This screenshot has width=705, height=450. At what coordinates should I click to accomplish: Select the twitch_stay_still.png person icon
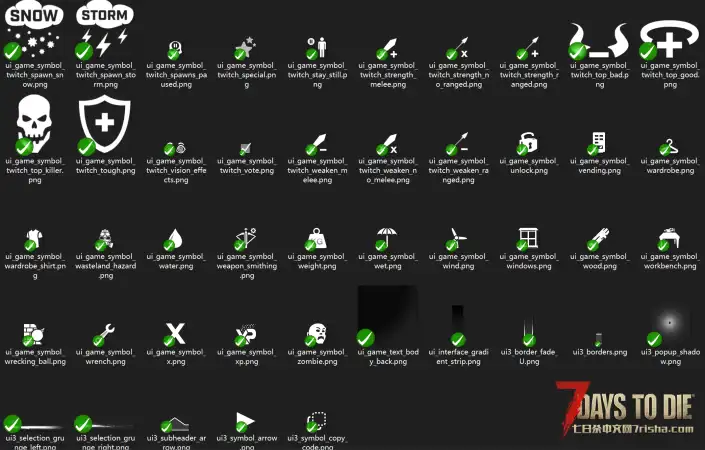point(317,49)
